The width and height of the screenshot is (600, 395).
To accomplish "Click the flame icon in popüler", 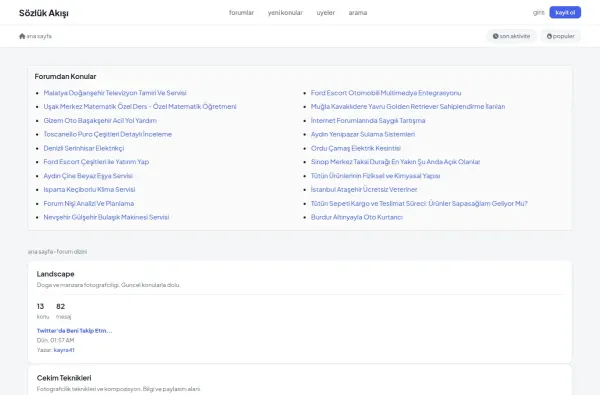I will click(549, 36).
